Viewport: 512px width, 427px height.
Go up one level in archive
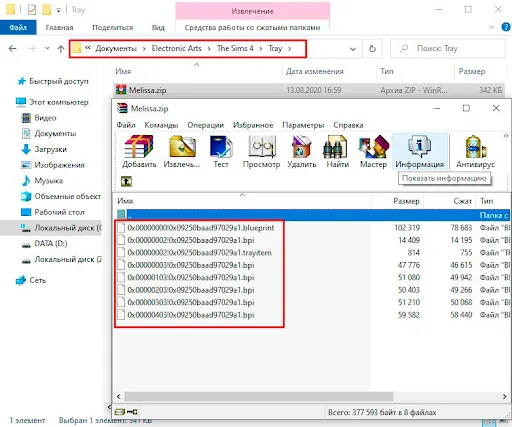[x=126, y=181]
